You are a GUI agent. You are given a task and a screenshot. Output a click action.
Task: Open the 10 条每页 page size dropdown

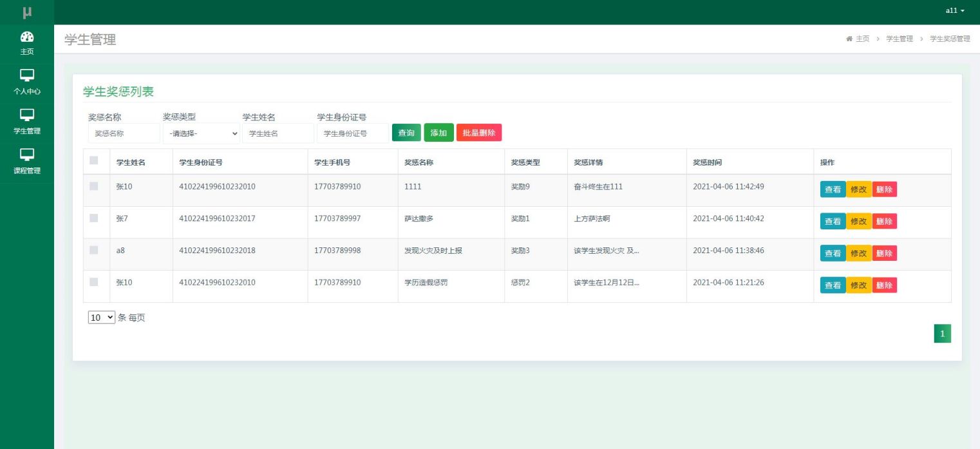[102, 318]
